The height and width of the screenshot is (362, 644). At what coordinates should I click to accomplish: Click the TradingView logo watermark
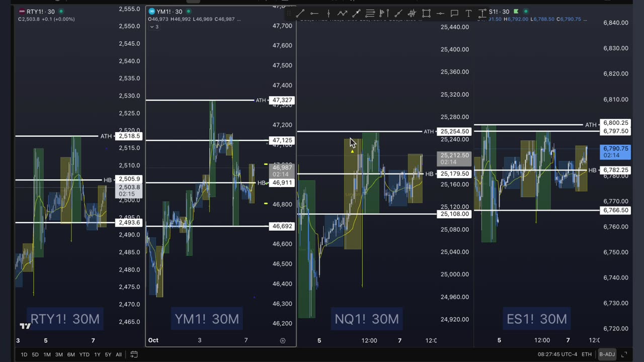[x=25, y=326]
